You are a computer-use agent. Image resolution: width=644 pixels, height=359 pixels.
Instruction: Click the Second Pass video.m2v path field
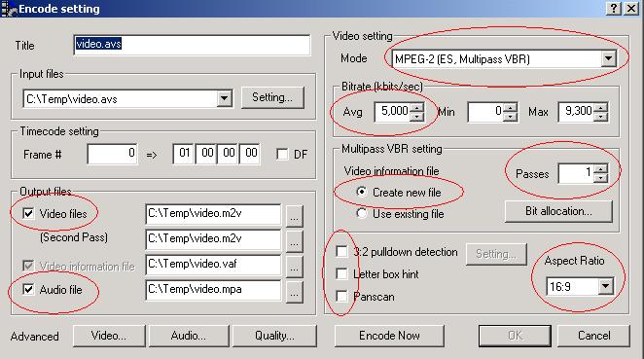coord(213,239)
